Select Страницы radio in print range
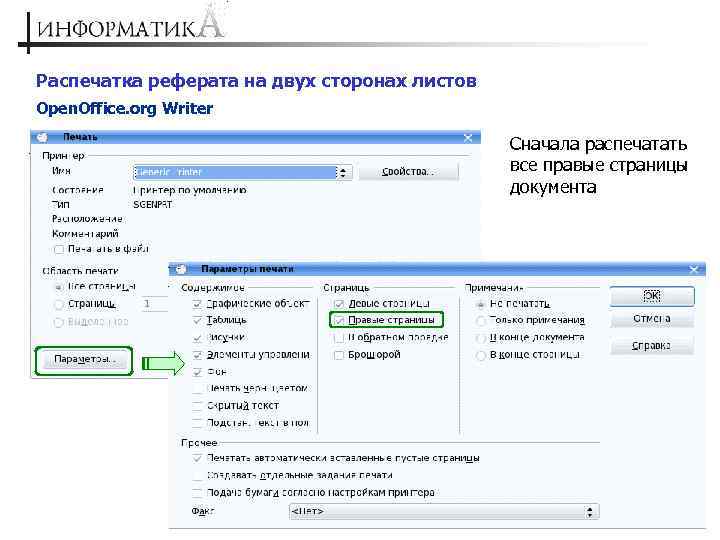Image resolution: width=720 pixels, height=540 pixels. point(59,304)
